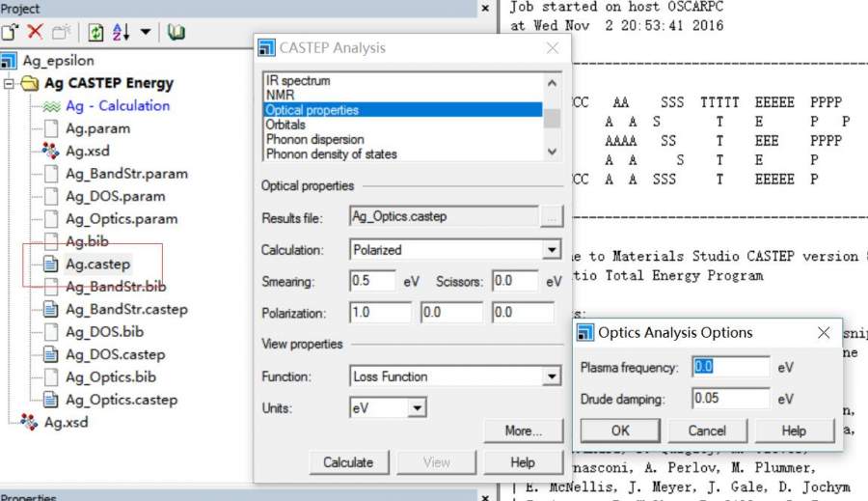Select Orbitals in the analysis list
Viewport: 868px width, 501px height.
402,125
